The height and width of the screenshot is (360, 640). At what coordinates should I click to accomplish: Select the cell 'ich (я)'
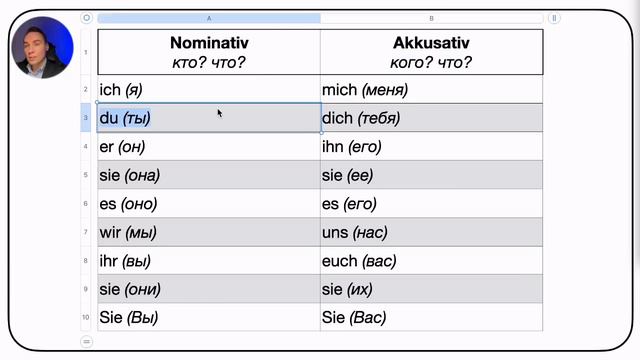pyautogui.click(x=209, y=89)
